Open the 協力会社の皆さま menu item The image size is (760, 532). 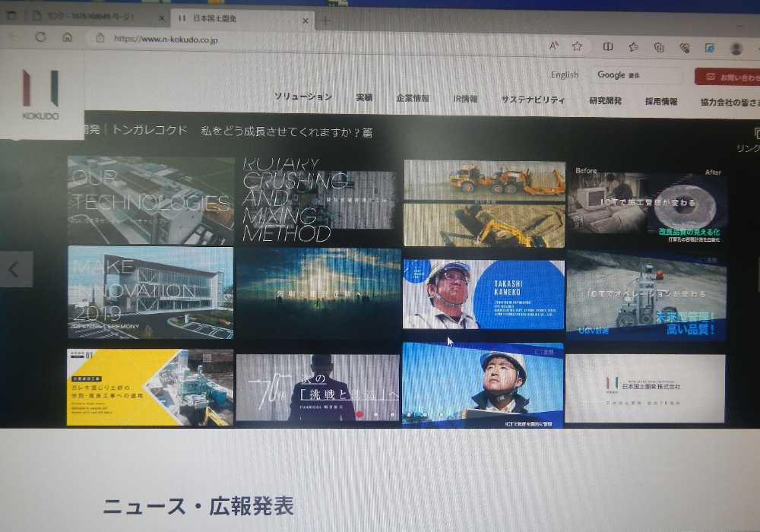tap(730, 103)
